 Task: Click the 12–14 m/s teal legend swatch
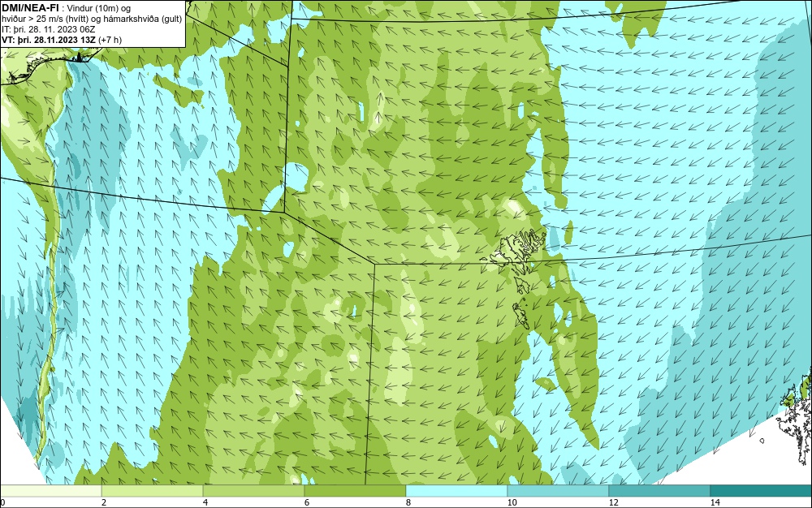tap(659, 491)
